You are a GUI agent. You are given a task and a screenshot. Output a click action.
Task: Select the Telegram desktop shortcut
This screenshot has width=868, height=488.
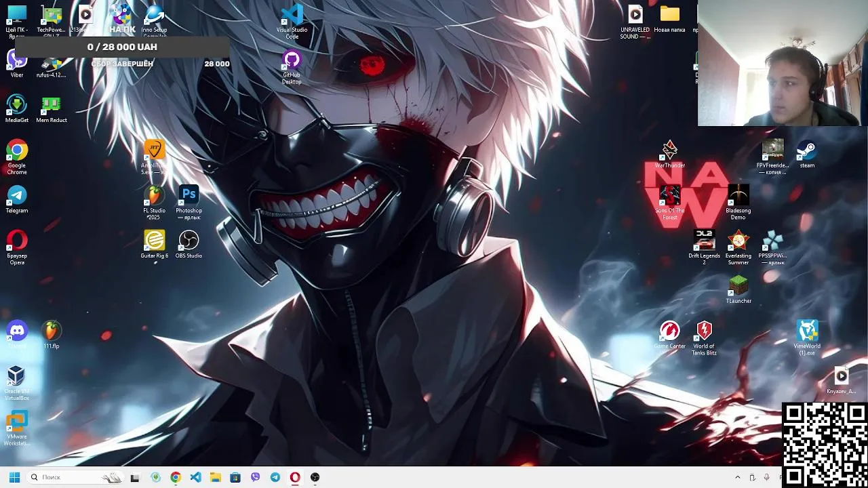[17, 199]
